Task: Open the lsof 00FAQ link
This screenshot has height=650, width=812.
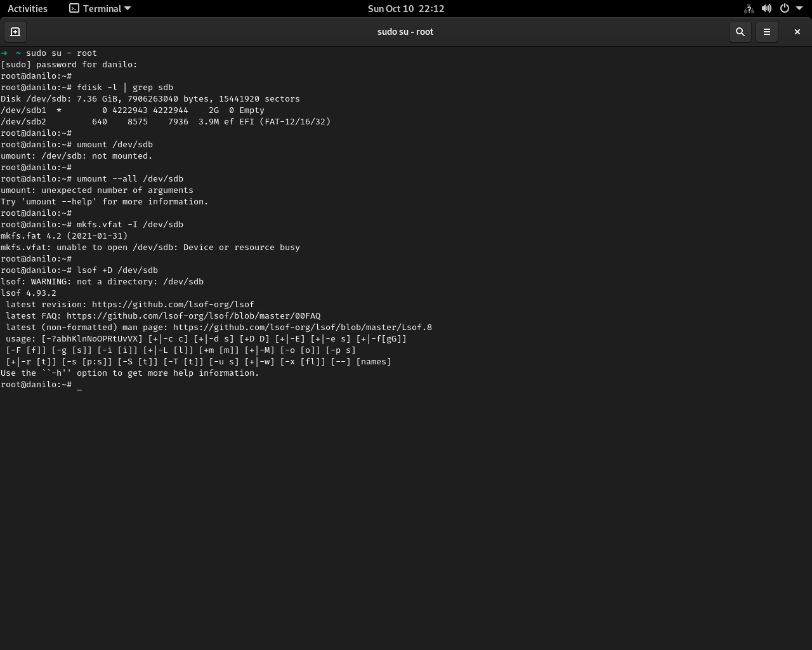Action: [193, 316]
